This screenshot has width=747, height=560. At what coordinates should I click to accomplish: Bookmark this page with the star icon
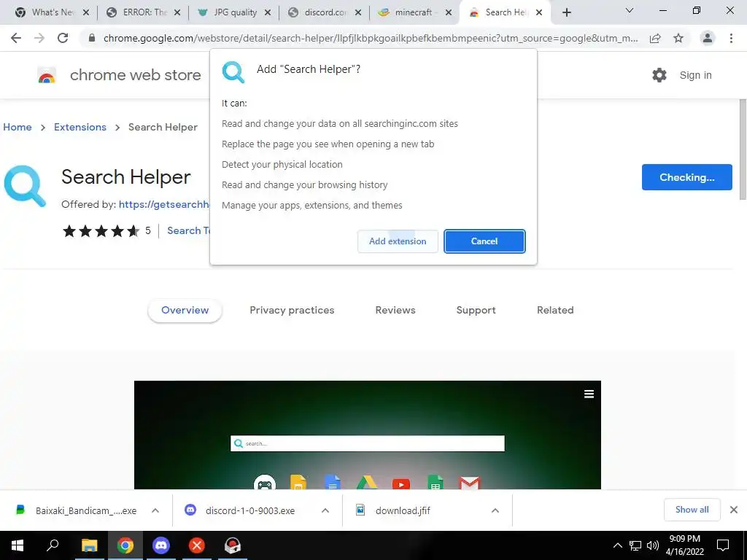click(678, 38)
